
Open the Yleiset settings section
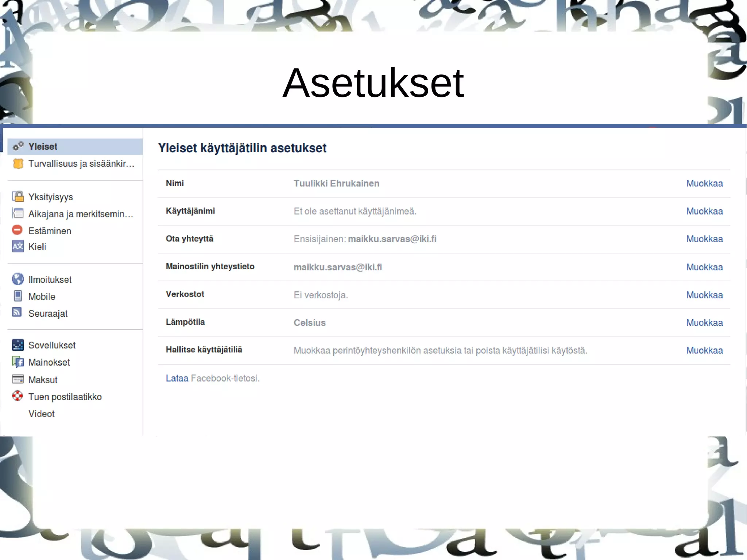pyautogui.click(x=75, y=147)
